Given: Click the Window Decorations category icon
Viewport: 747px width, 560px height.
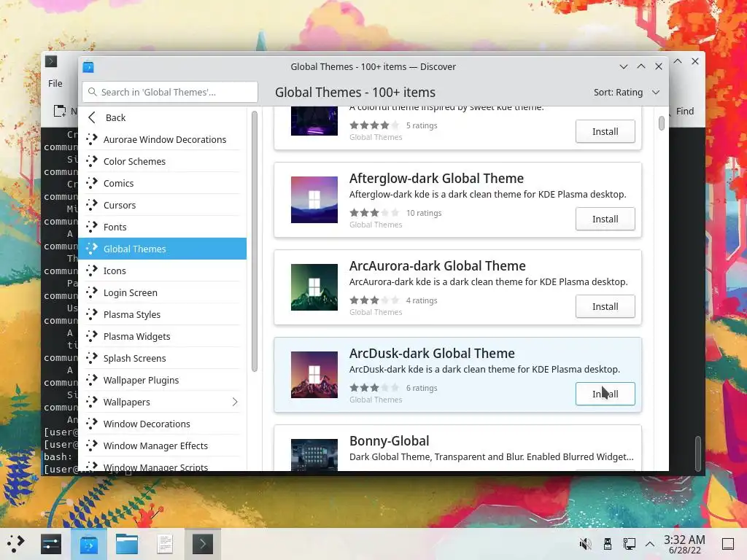Looking at the screenshot, I should pos(91,424).
